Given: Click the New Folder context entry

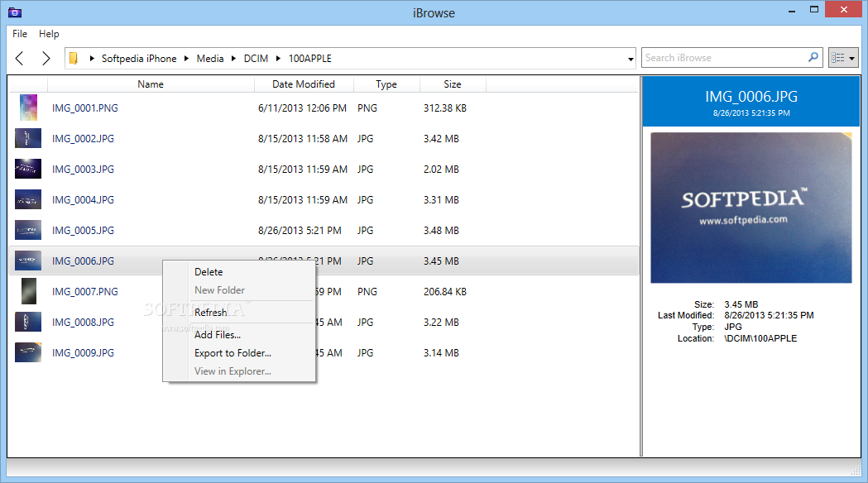Looking at the screenshot, I should tap(219, 290).
